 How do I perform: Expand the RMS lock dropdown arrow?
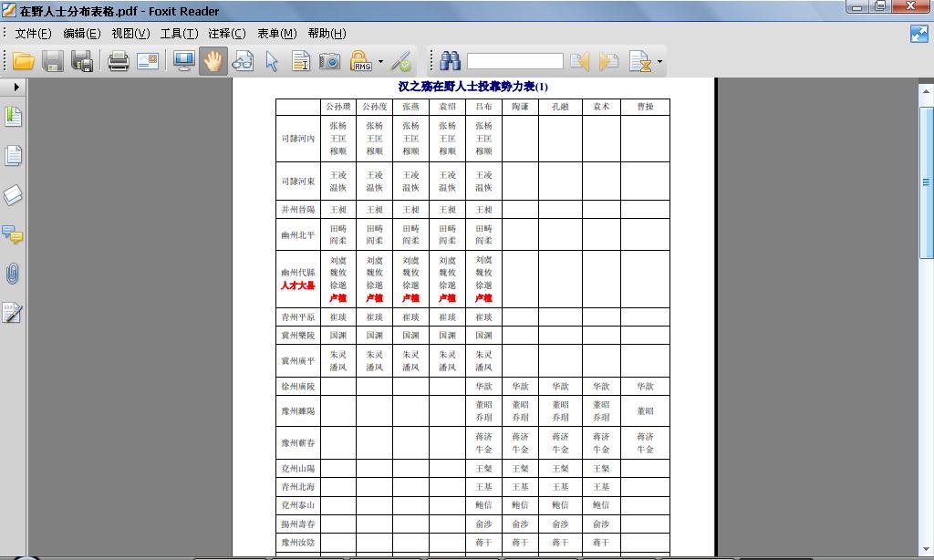tap(380, 62)
